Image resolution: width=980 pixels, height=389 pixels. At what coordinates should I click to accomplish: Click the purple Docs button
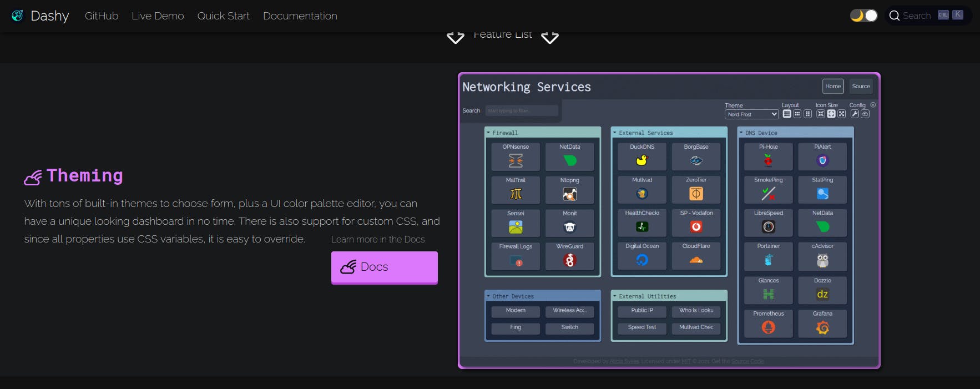tap(385, 267)
